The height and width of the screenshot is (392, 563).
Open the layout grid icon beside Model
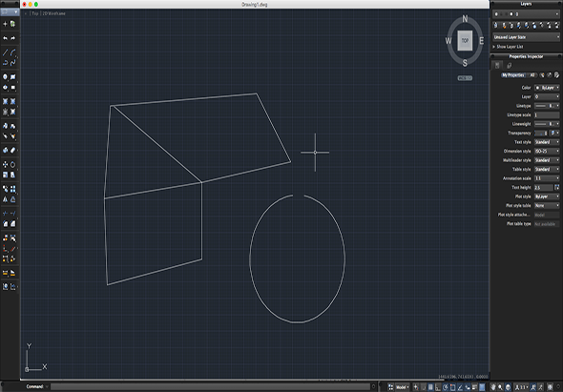[x=390, y=387]
